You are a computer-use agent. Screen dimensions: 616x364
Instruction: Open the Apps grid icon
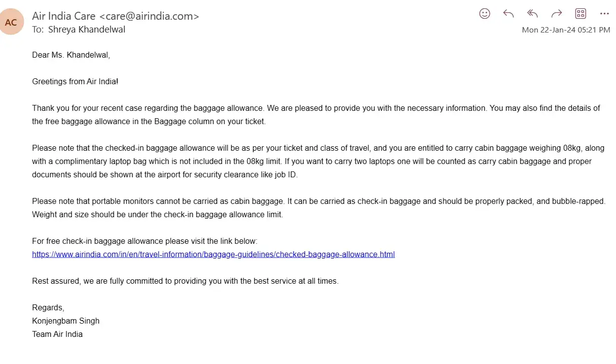pos(580,14)
